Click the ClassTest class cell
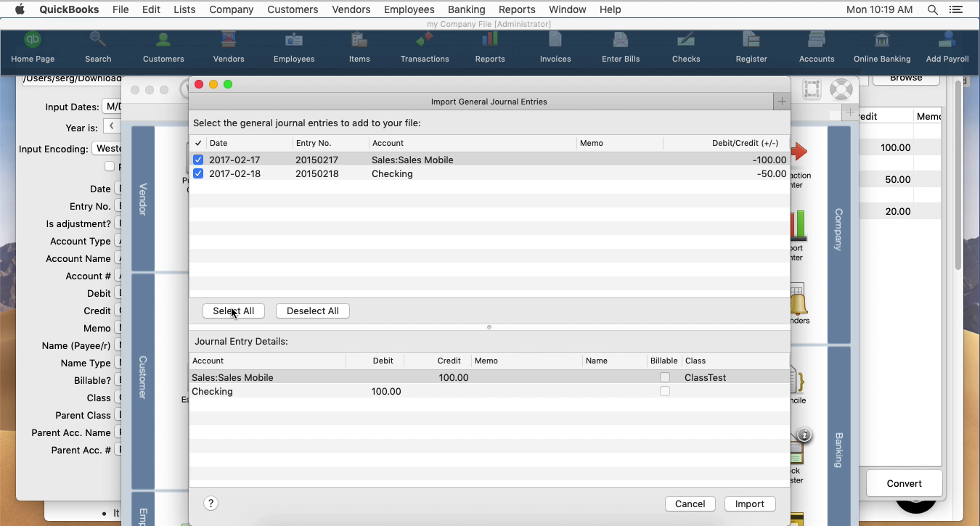Image resolution: width=980 pixels, height=526 pixels. pyautogui.click(x=705, y=377)
